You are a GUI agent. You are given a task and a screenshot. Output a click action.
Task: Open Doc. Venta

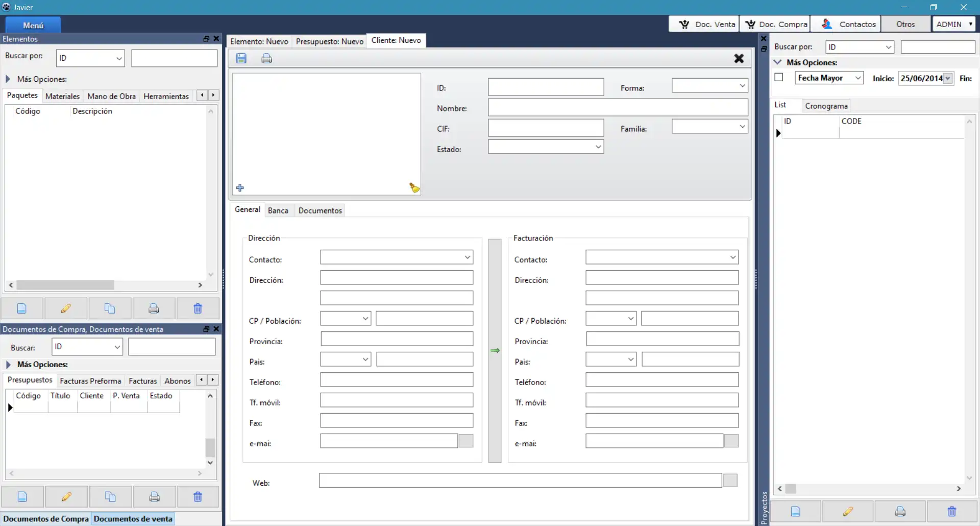(704, 24)
